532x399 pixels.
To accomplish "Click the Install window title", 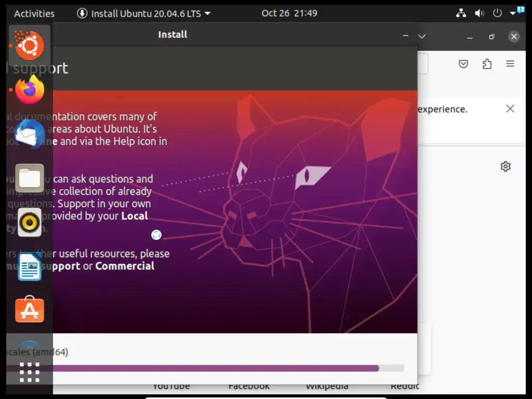I will [172, 35].
